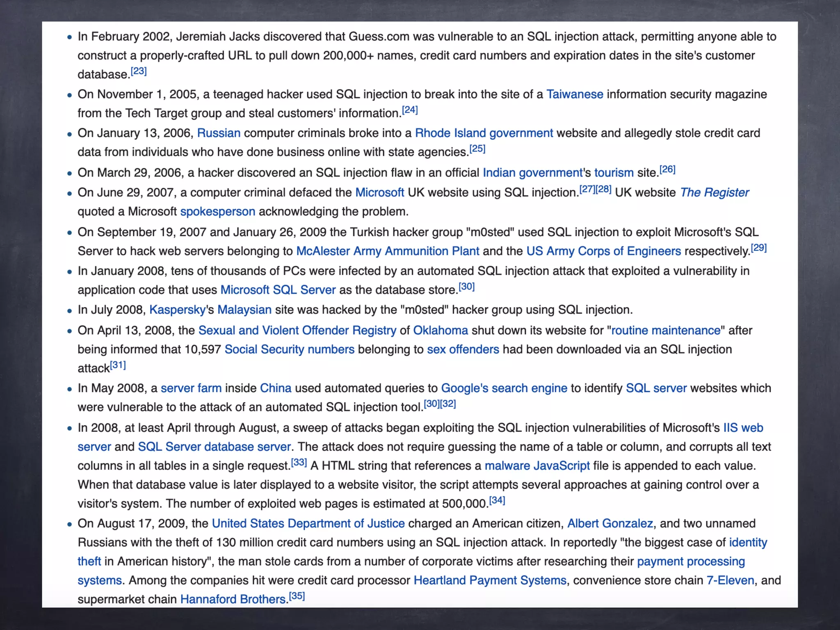Open Sexual and Violent Offender Registry link
This screenshot has width=840, height=630.
(x=297, y=331)
